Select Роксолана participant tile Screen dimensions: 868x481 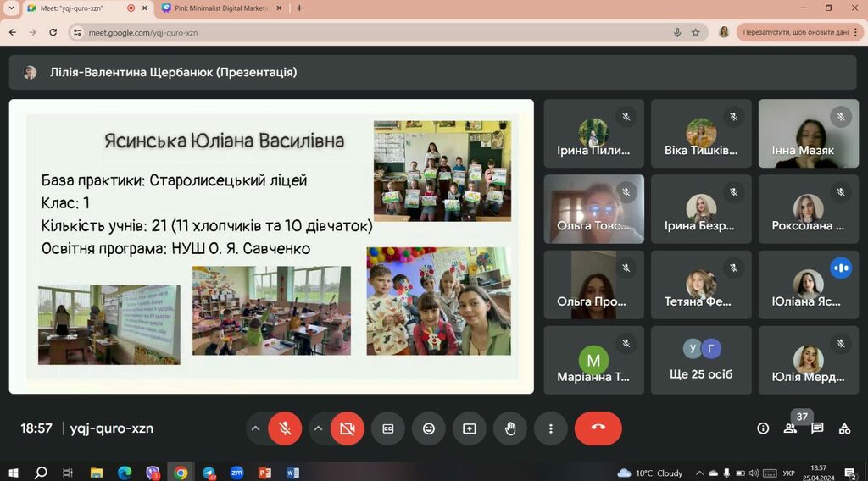(x=808, y=209)
